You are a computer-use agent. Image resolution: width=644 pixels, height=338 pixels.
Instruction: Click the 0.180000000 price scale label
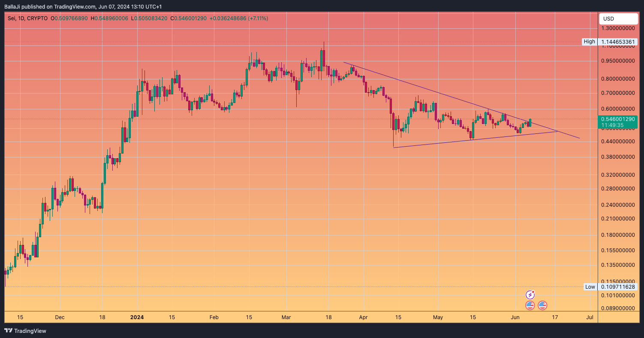click(619, 235)
